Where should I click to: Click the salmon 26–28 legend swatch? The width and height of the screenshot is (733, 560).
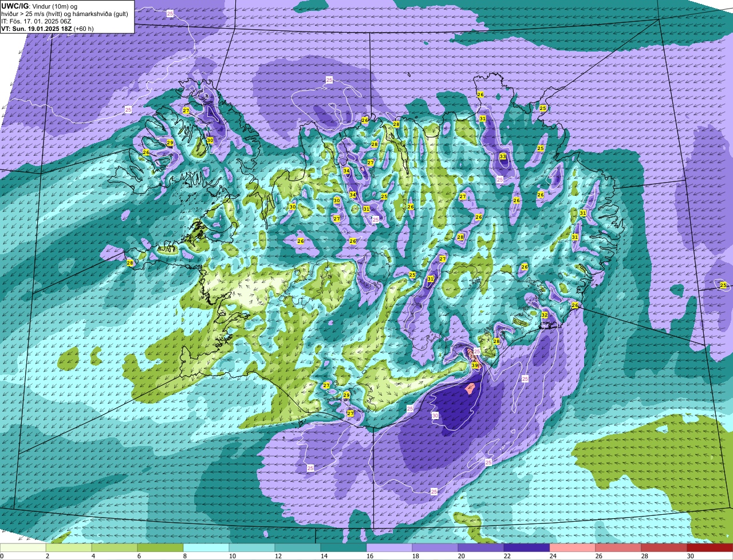pyautogui.click(x=618, y=547)
